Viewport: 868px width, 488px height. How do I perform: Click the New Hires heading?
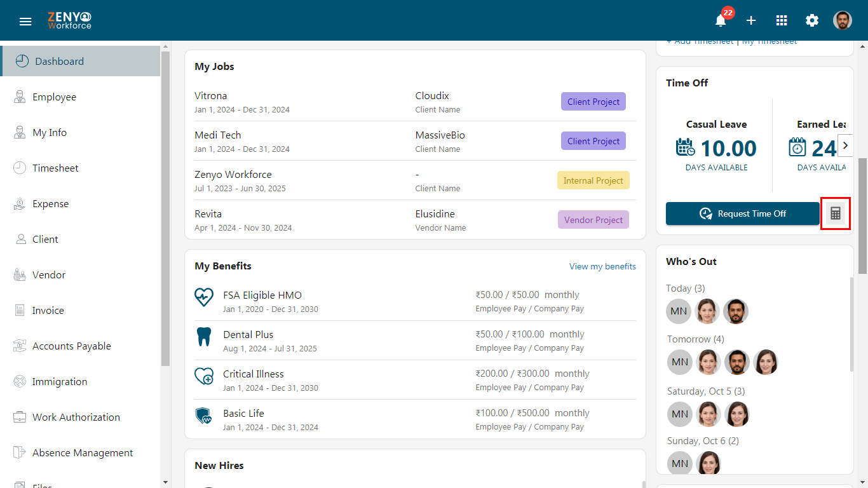pyautogui.click(x=219, y=466)
